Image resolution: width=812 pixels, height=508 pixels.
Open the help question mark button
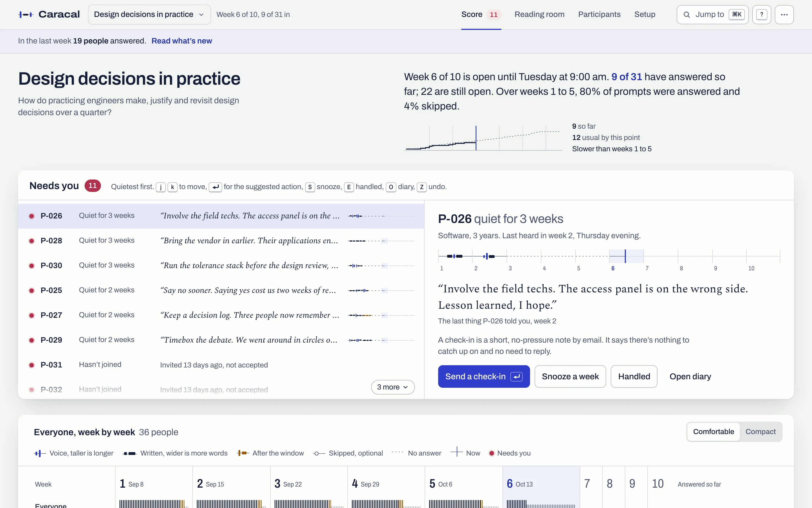click(762, 14)
